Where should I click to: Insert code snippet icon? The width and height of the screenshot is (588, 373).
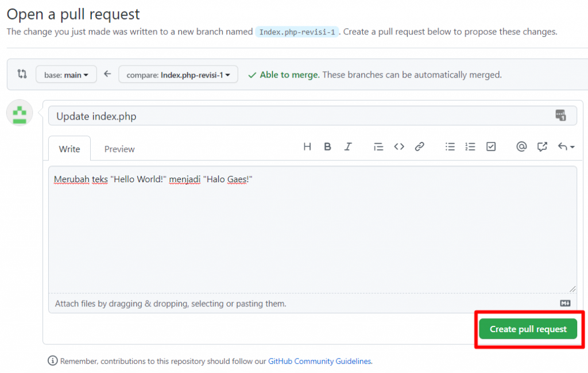pos(399,147)
